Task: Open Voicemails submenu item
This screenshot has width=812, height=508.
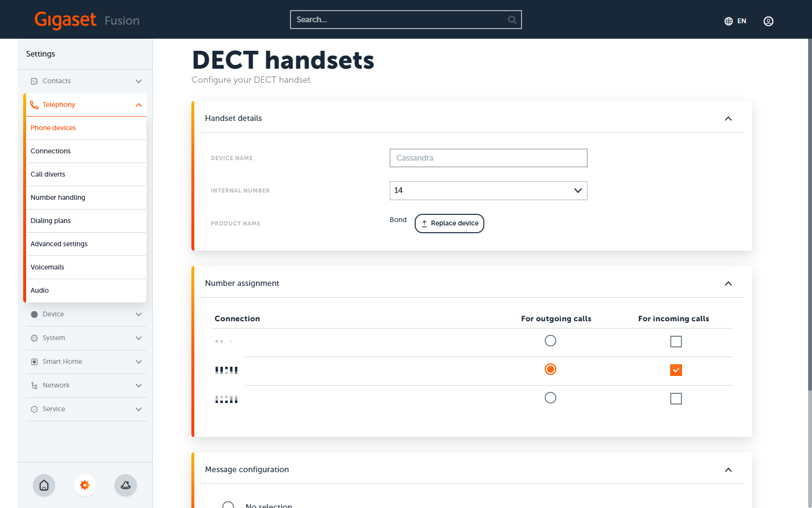Action: point(86,268)
